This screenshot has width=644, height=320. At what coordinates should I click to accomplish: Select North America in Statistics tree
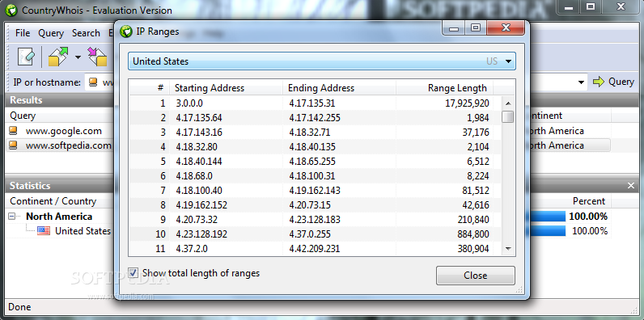click(x=59, y=217)
